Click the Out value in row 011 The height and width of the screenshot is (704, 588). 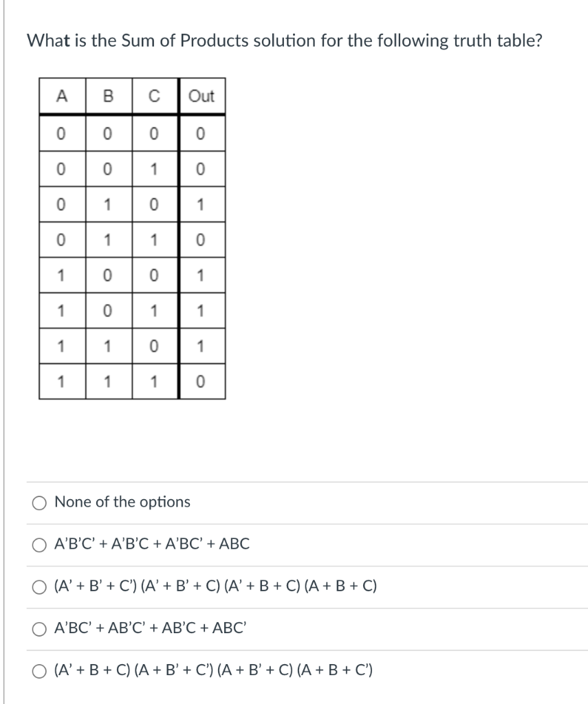[x=202, y=237]
